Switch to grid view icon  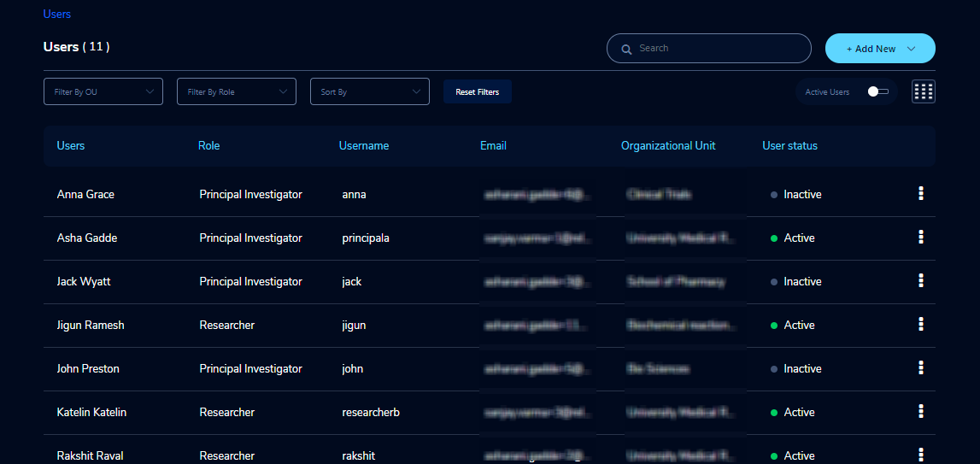(x=924, y=91)
